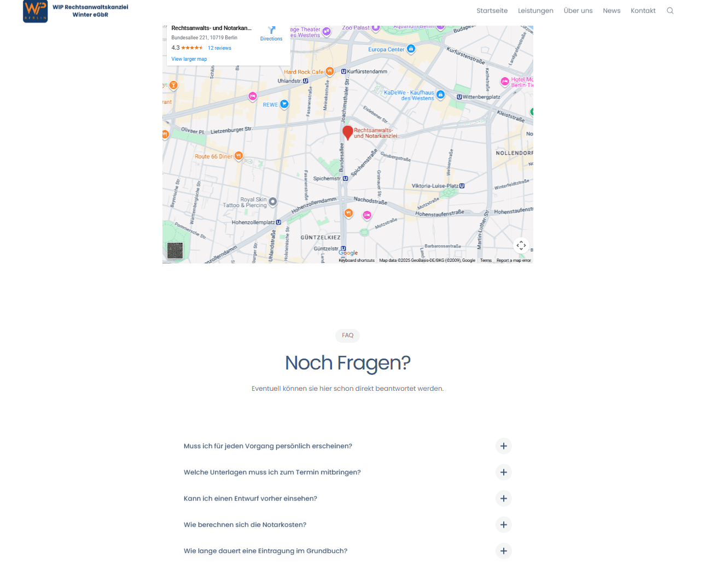The width and height of the screenshot is (728, 581).
Task: Click the Hotel marker near Wittenbergplatz
Action: pos(505,81)
